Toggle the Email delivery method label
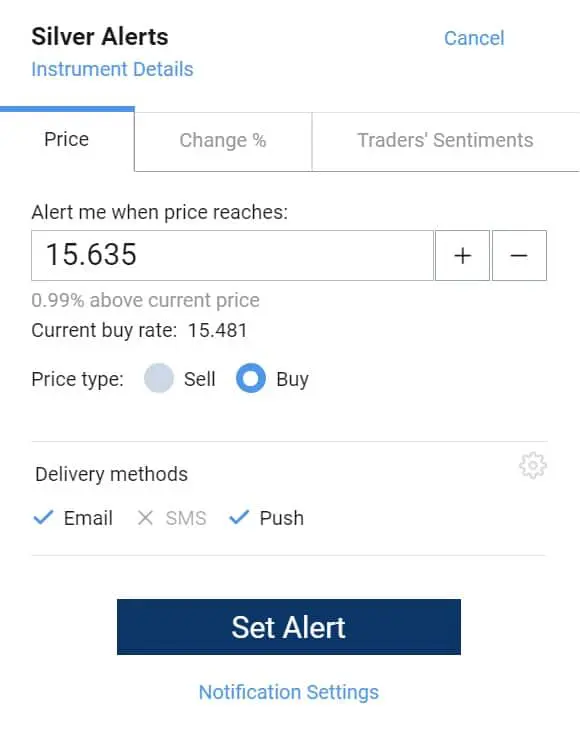The height and width of the screenshot is (747, 580). tap(88, 518)
